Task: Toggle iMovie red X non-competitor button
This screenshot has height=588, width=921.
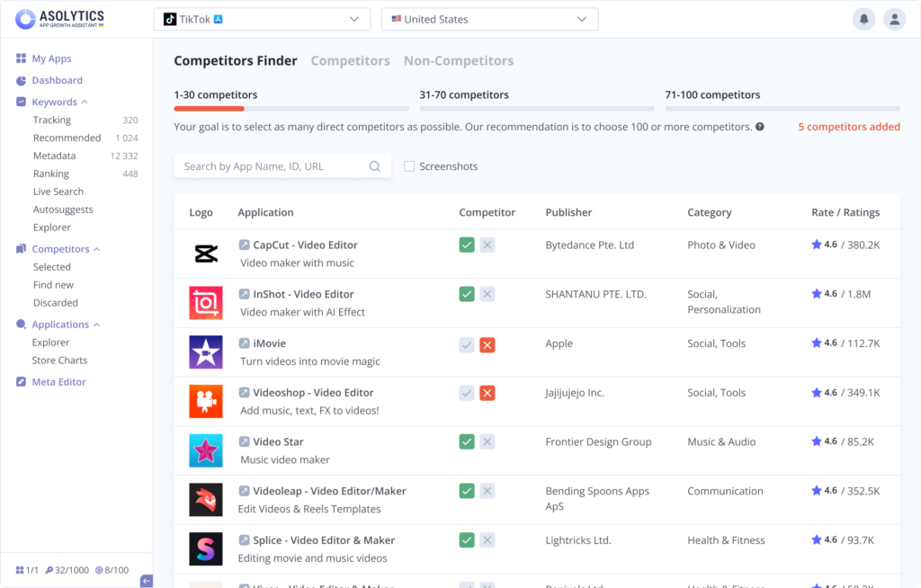Action: (x=487, y=345)
